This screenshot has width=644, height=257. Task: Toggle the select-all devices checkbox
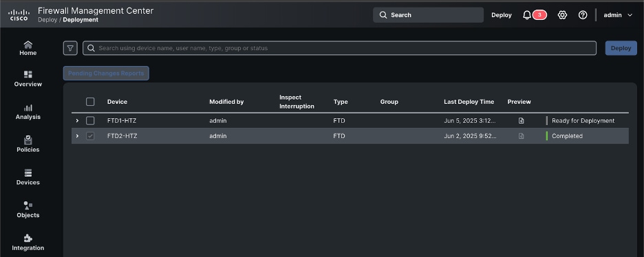90,102
